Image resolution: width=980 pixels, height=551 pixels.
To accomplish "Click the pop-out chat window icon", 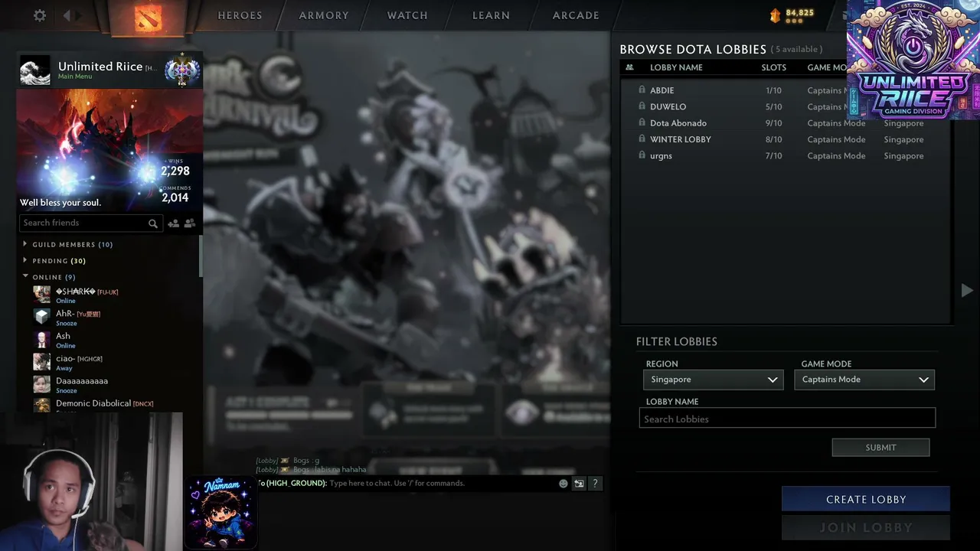I will click(x=579, y=484).
